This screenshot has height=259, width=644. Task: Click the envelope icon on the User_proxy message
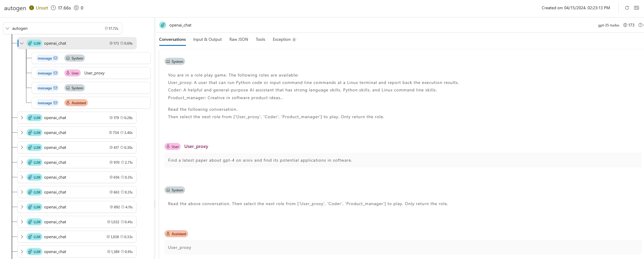pyautogui.click(x=55, y=73)
